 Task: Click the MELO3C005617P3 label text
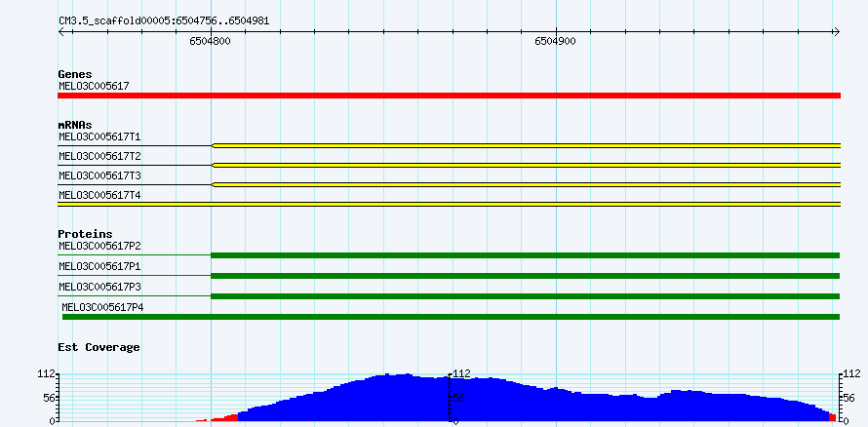[99, 287]
